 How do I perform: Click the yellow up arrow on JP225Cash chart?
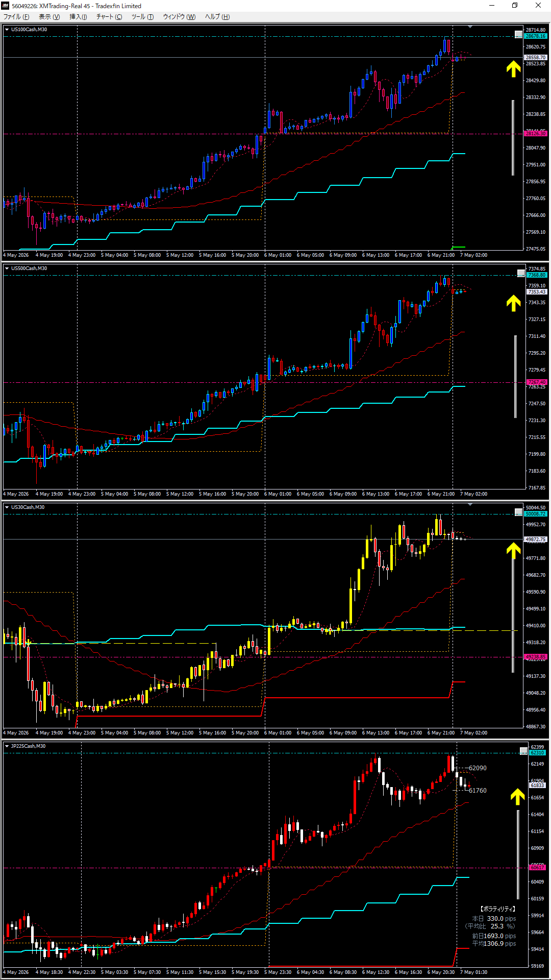pyautogui.click(x=517, y=797)
